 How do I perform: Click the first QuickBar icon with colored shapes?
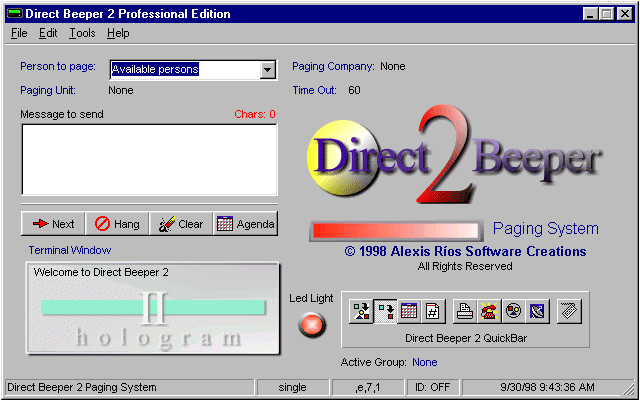pos(361,311)
